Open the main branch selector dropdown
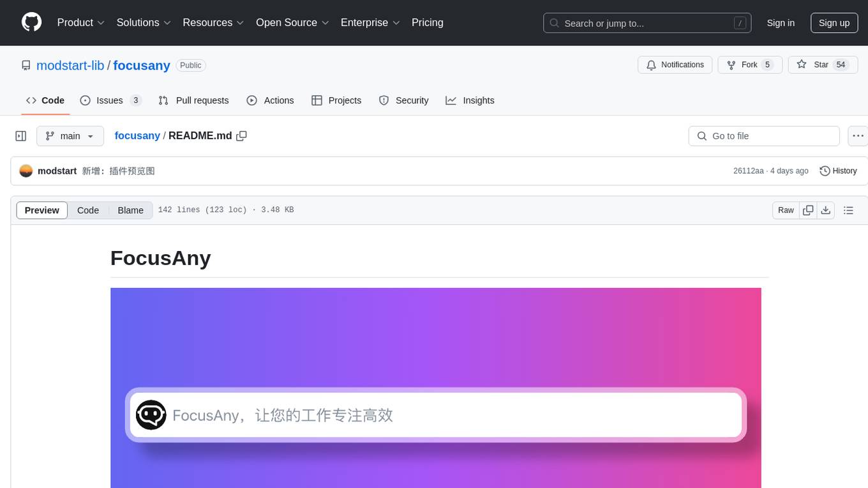The height and width of the screenshot is (488, 868). (x=70, y=136)
